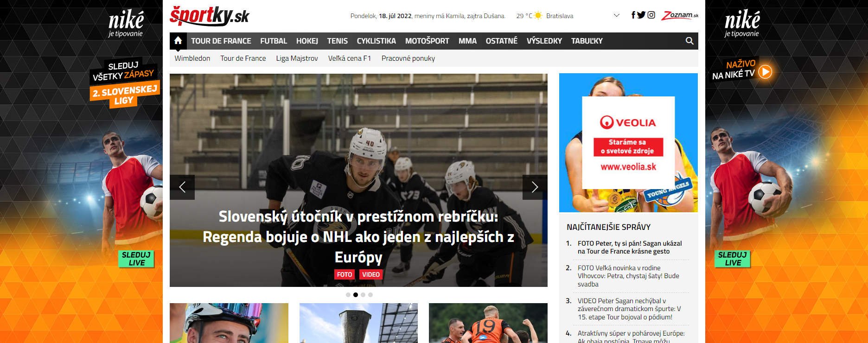Read the Sagan Tour de France gesture article
Image resolution: width=868 pixels, height=343 pixels.
click(629, 247)
